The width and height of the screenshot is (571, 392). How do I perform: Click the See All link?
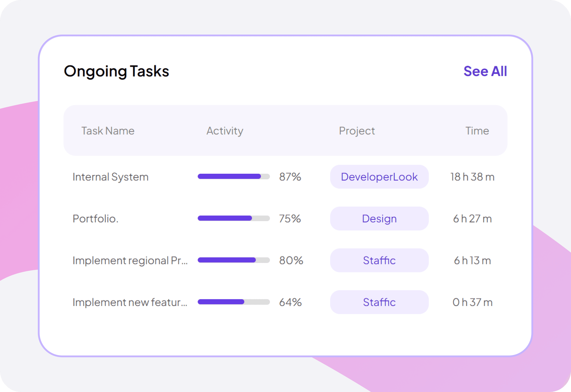[485, 71]
